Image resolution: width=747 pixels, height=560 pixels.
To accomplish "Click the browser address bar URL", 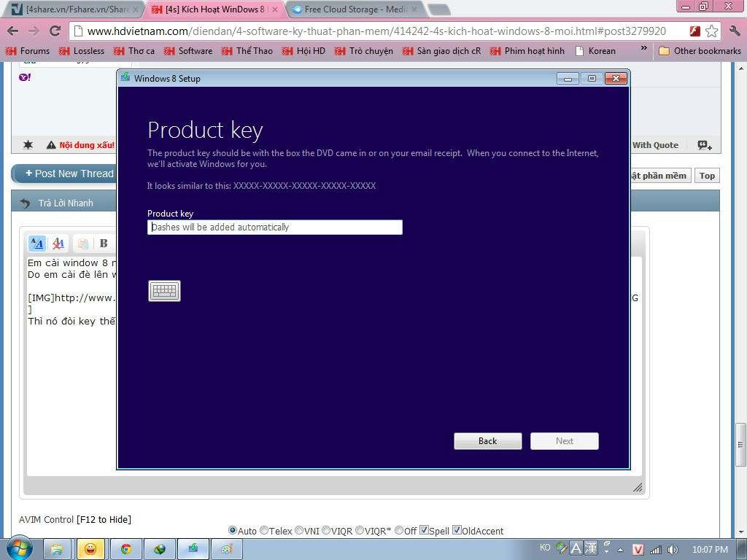I will (x=376, y=31).
